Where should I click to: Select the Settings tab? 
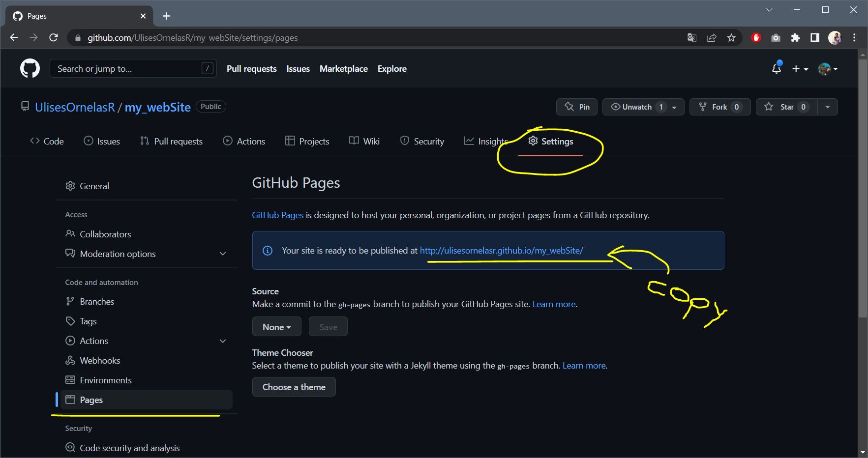[x=551, y=141]
